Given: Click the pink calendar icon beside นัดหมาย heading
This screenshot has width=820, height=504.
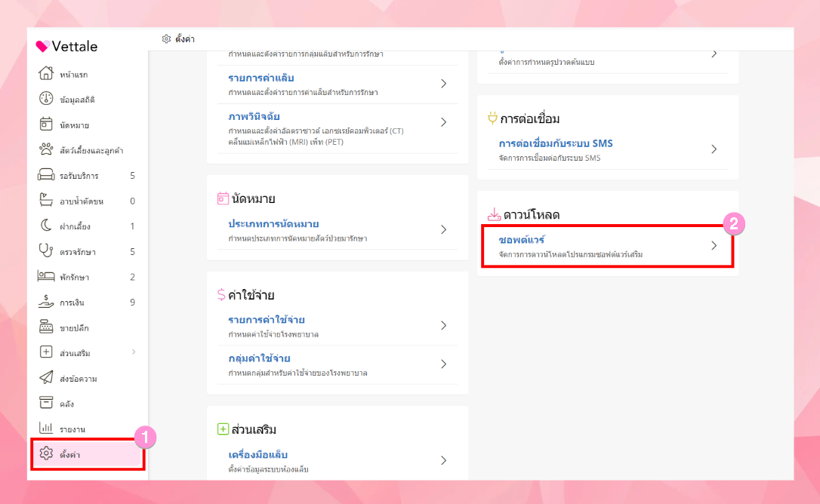Looking at the screenshot, I should tap(223, 198).
